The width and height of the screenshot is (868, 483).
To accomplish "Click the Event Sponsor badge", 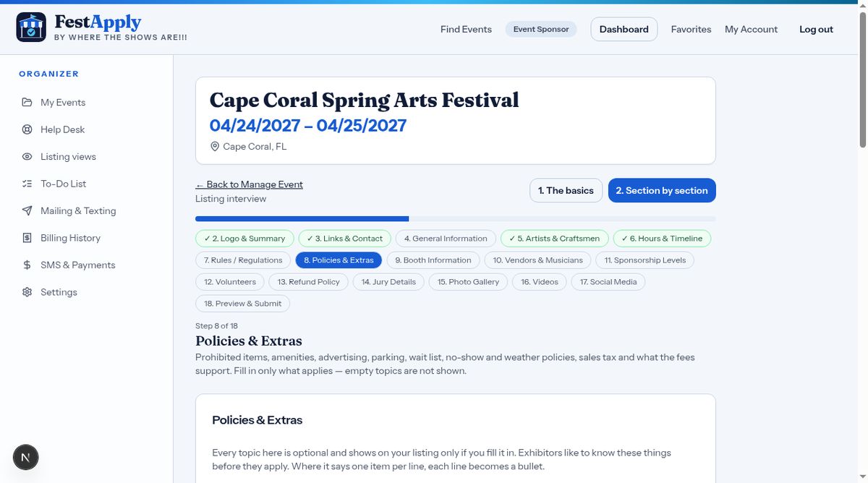I will click(x=541, y=29).
